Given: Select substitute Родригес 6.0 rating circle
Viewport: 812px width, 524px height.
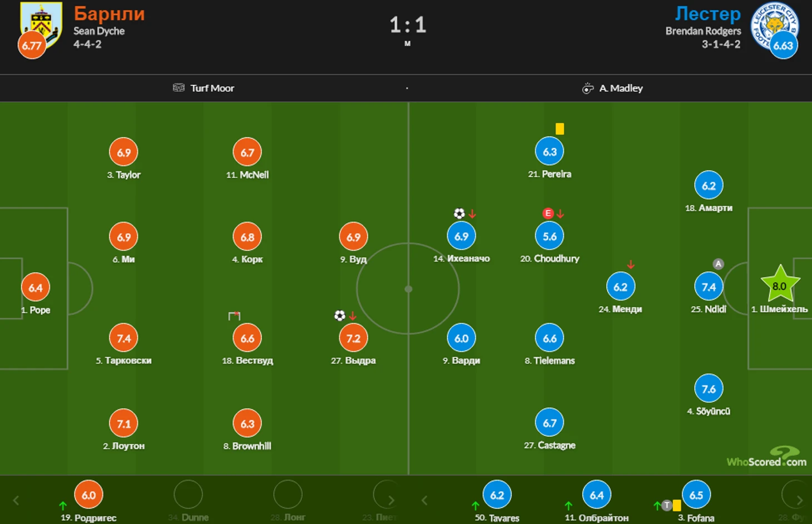Looking at the screenshot, I should tap(88, 495).
